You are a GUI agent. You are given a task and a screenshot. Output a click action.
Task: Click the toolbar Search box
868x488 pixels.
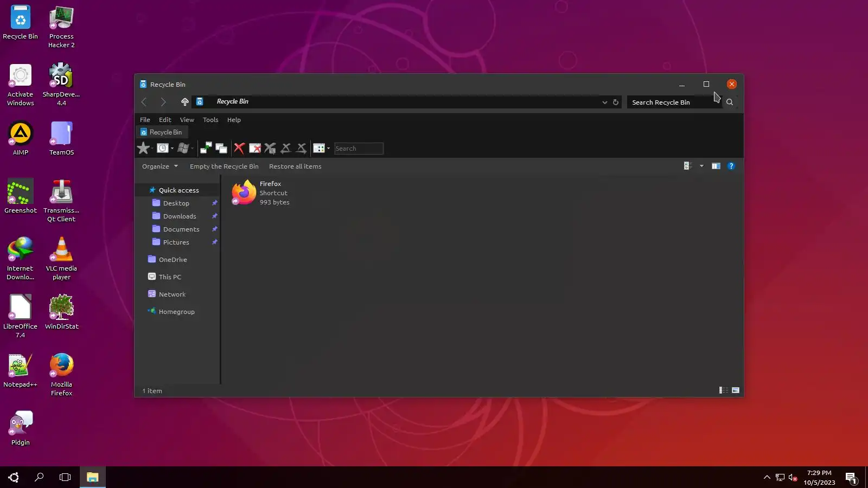click(x=359, y=149)
